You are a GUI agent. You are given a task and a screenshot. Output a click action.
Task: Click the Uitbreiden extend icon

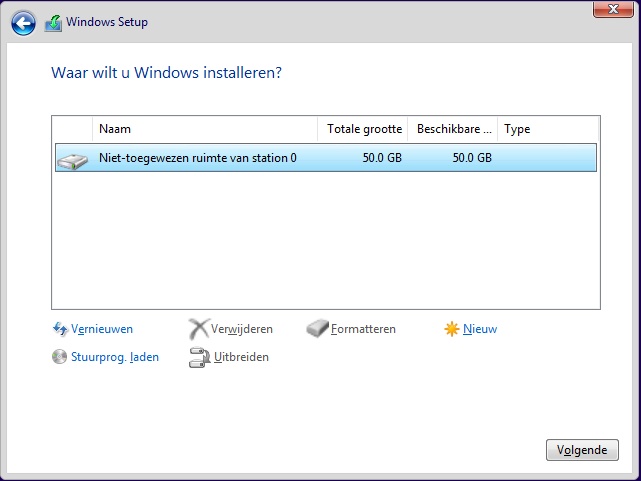(x=198, y=357)
